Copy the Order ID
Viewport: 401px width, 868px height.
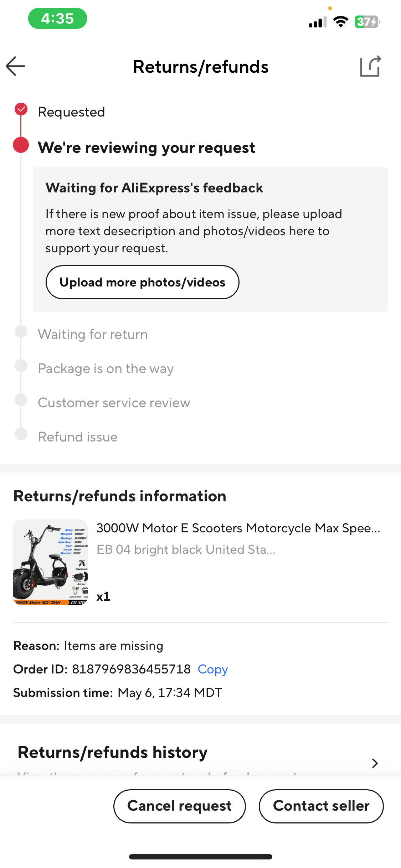(x=212, y=669)
